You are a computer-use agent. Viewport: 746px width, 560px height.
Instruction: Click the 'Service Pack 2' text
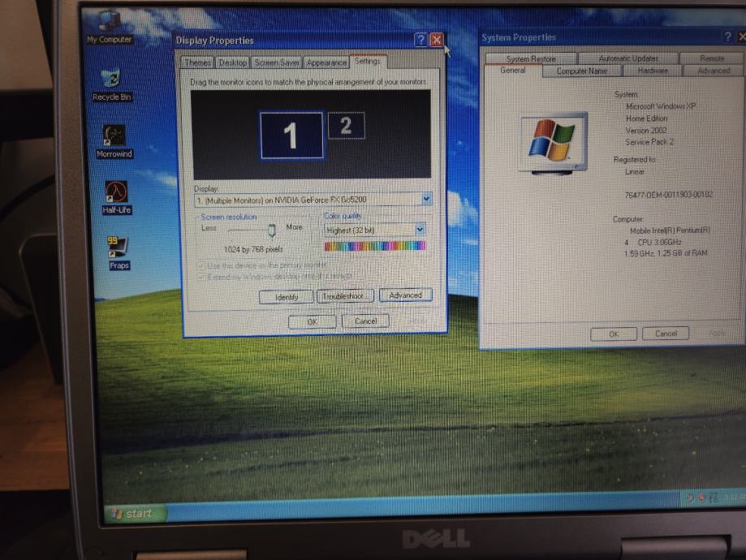[649, 142]
